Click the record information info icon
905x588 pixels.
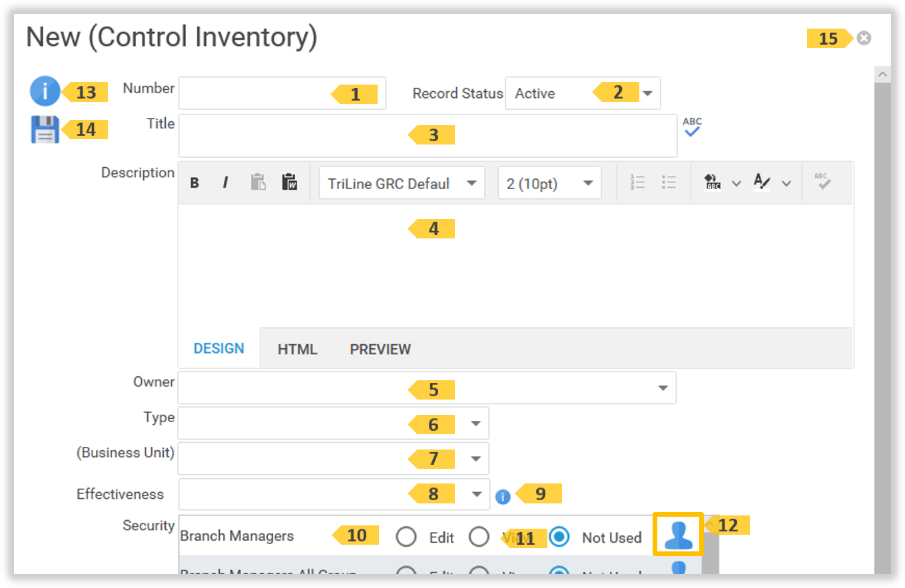(x=44, y=91)
